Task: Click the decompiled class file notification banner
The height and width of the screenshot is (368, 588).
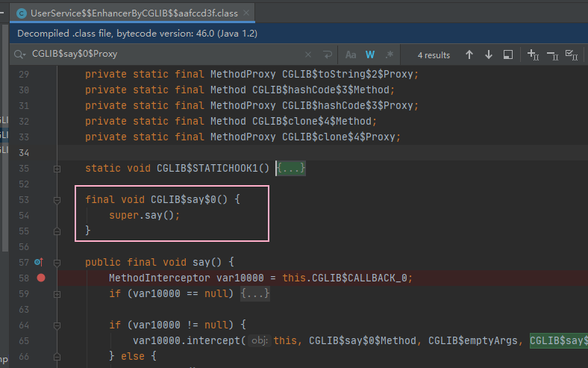Action: [299, 34]
